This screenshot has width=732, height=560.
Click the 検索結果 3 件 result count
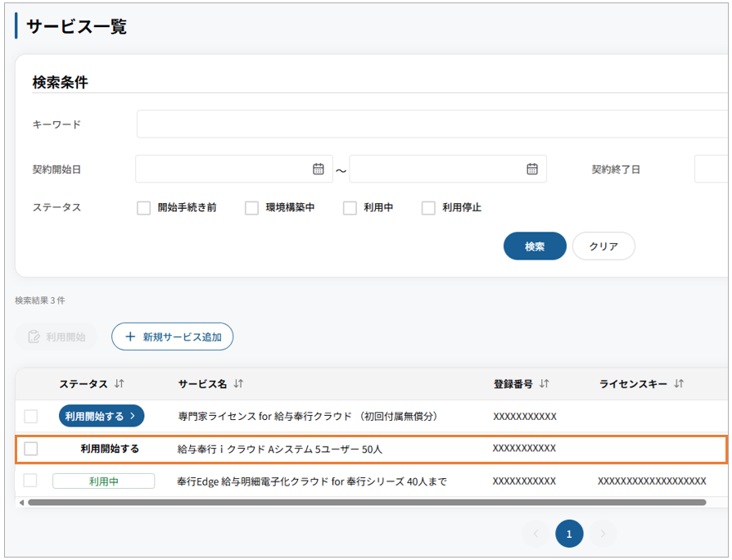[x=40, y=300]
